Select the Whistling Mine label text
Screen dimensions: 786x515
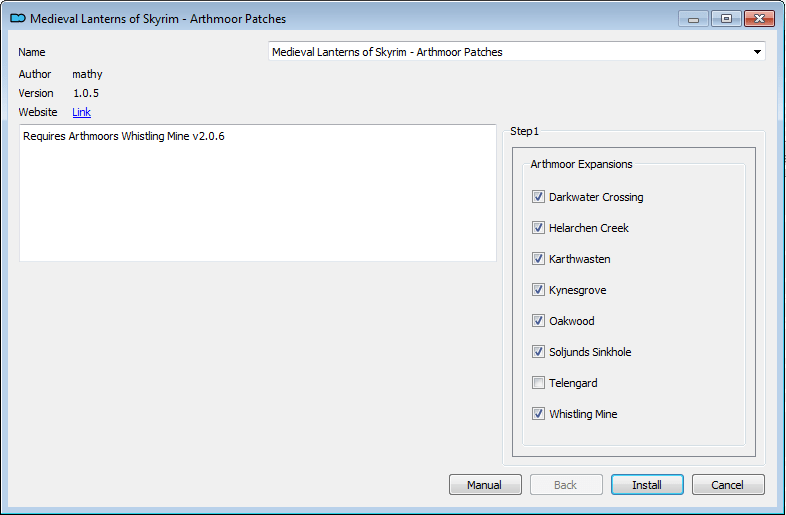coord(583,414)
